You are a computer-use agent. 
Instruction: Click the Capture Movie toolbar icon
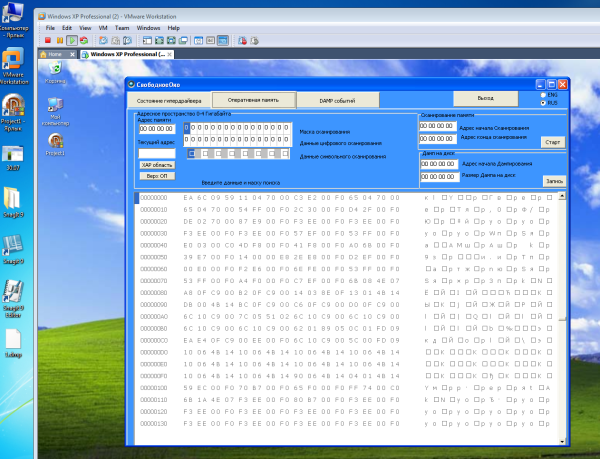coord(254,40)
